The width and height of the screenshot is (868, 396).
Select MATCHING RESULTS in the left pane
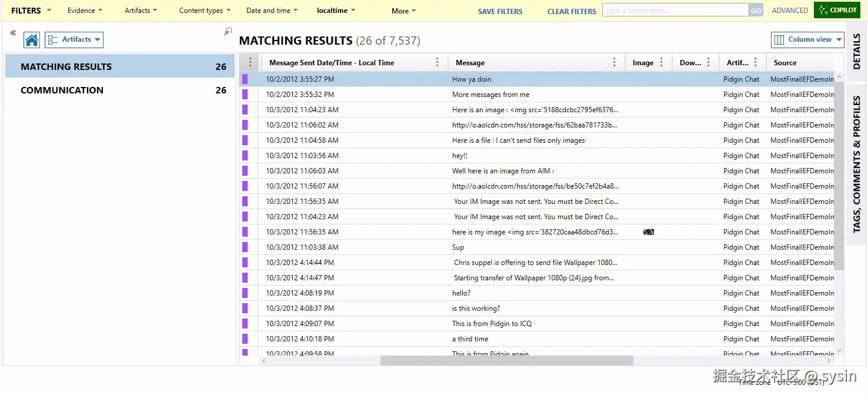pos(120,66)
